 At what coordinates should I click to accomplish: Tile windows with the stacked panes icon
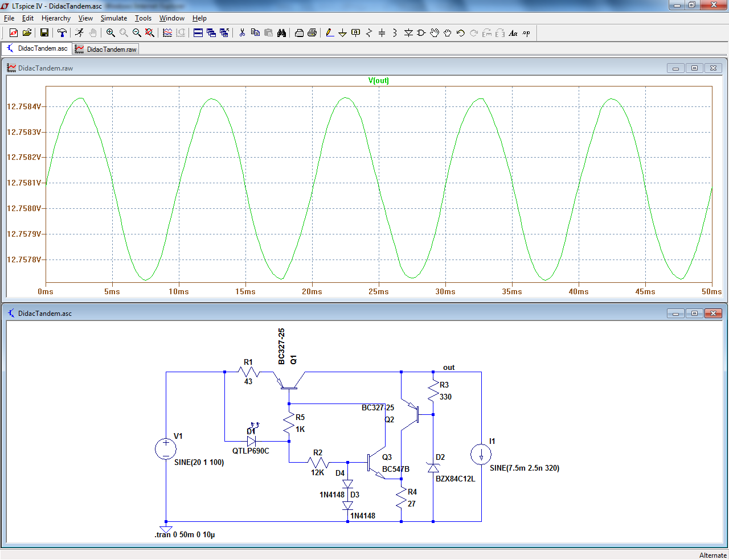(198, 33)
